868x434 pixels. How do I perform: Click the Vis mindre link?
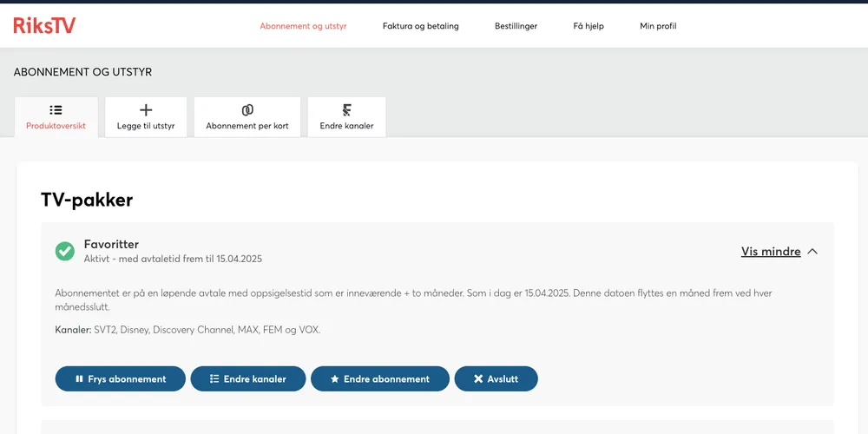click(x=770, y=252)
